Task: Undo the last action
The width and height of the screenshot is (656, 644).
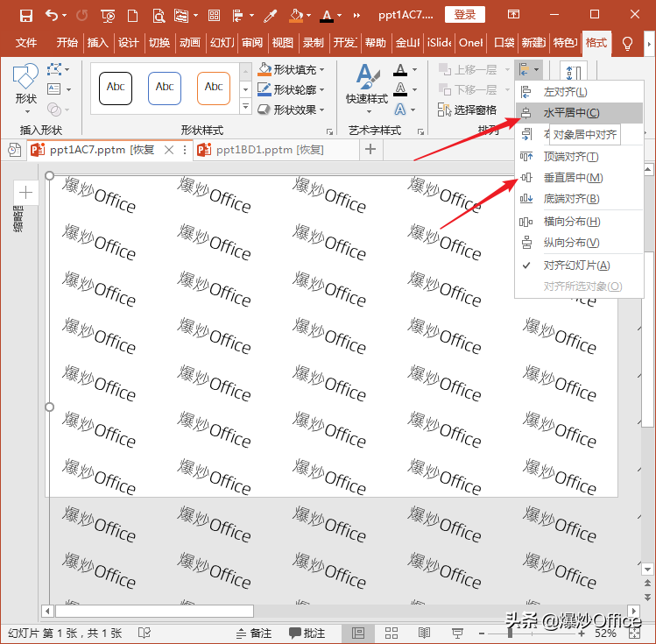Action: 52,16
